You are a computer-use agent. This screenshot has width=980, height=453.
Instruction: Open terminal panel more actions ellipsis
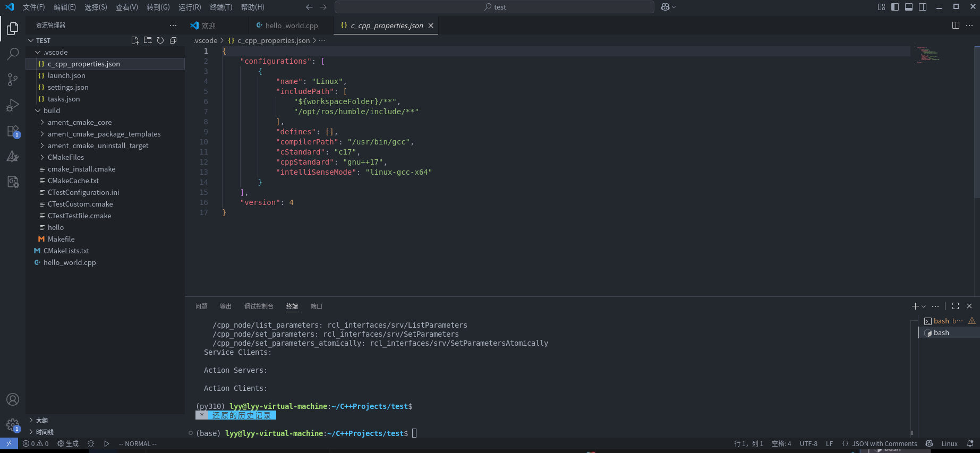tap(935, 306)
